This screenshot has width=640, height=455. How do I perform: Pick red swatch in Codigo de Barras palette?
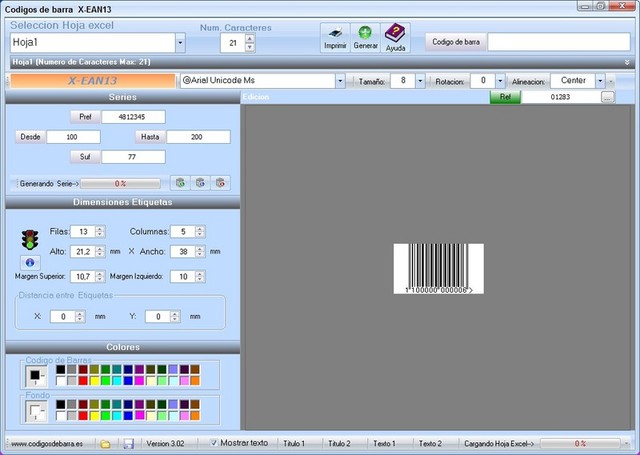[83, 381]
